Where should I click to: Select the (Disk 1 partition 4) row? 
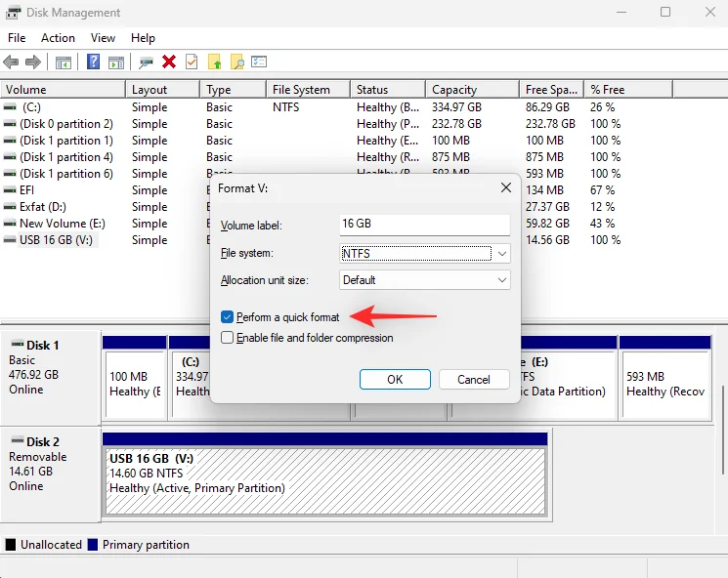66,157
